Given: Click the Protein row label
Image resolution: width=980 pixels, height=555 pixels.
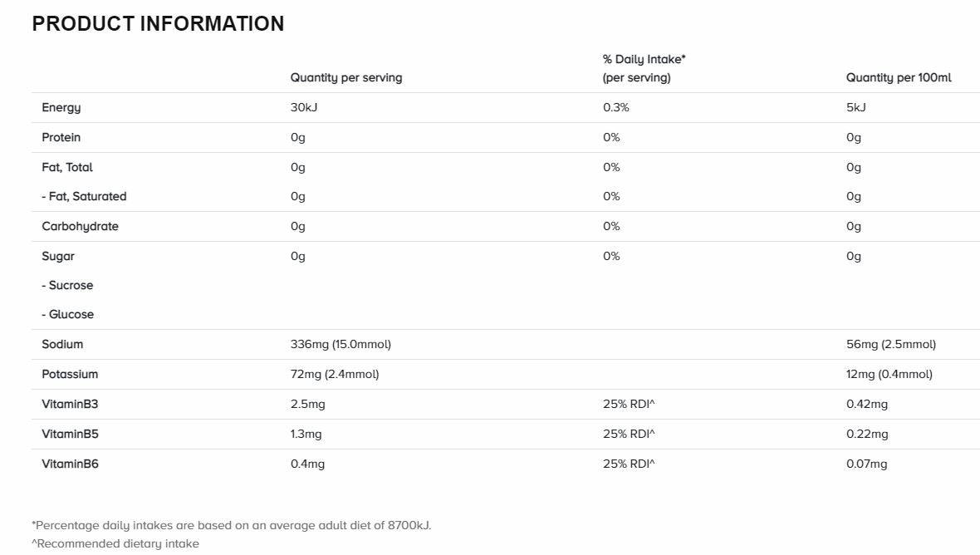Looking at the screenshot, I should (x=61, y=138).
